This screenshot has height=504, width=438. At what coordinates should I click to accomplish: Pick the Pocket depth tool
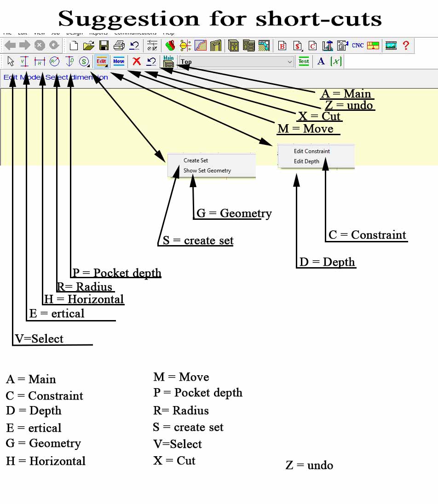[69, 61]
